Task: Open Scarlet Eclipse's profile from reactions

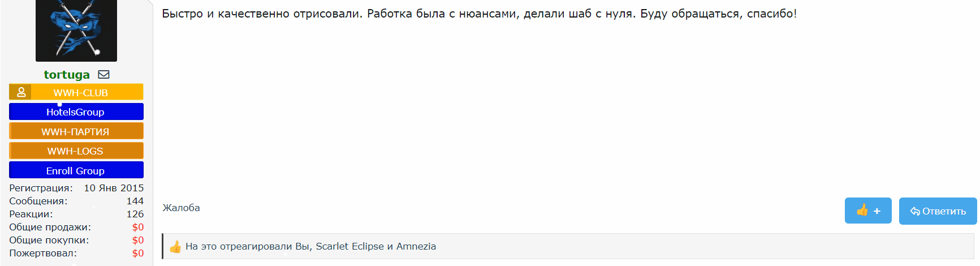Action: coord(349,246)
